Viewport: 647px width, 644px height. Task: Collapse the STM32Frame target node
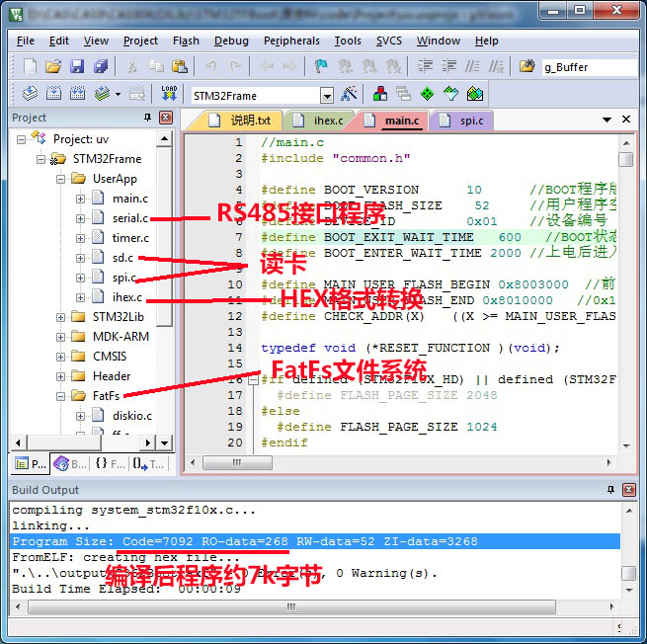coord(40,159)
